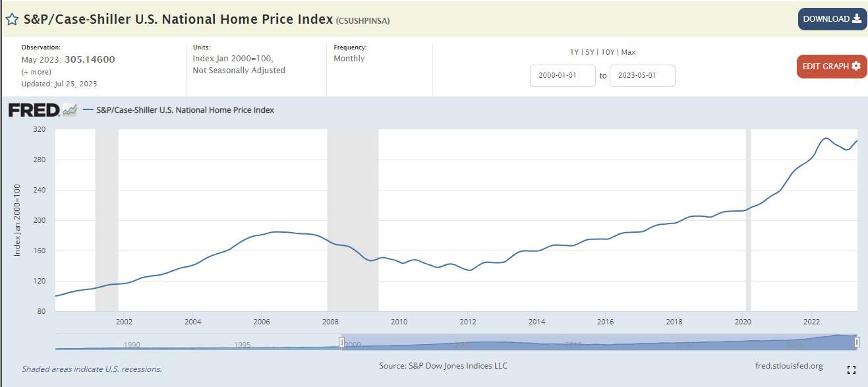The image size is (868, 387).
Task: Click the right range slider handle
Action: click(x=857, y=342)
